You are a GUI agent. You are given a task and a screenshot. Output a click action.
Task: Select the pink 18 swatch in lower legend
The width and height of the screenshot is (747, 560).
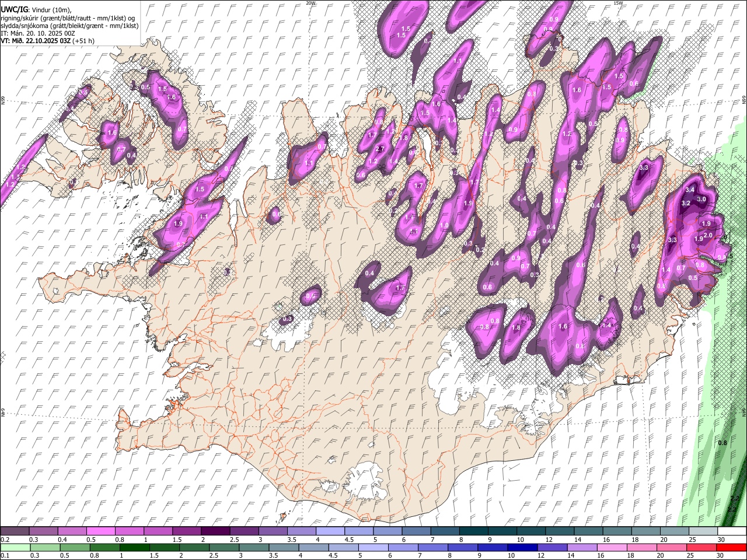(x=641, y=547)
